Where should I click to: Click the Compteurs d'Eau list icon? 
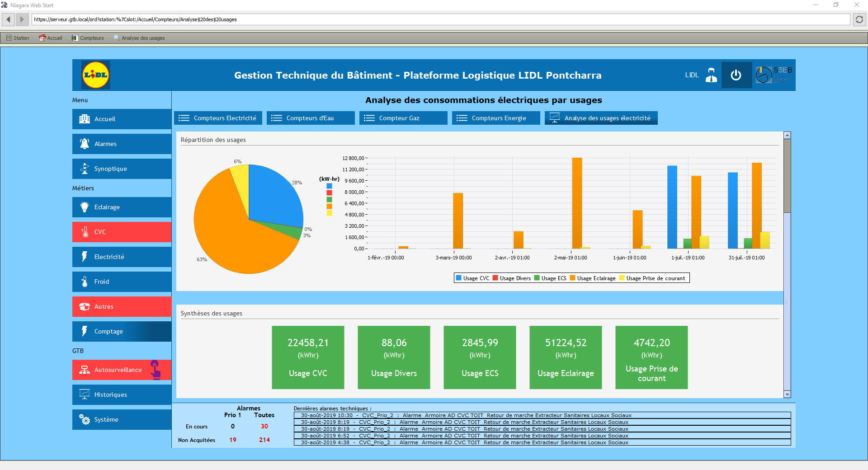(x=277, y=118)
